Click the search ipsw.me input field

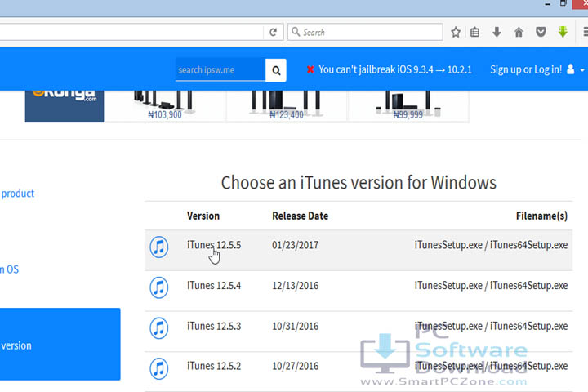coord(220,69)
